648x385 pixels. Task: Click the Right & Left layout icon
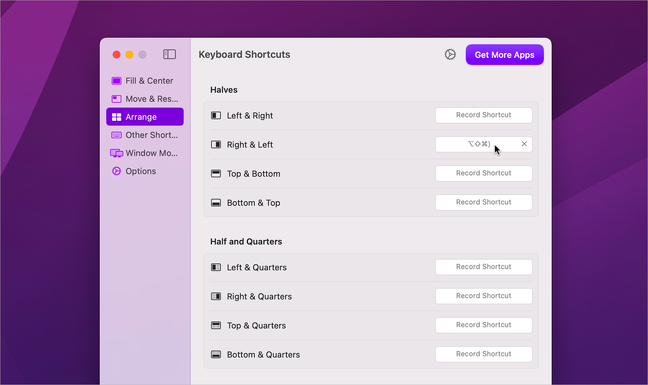pos(216,144)
